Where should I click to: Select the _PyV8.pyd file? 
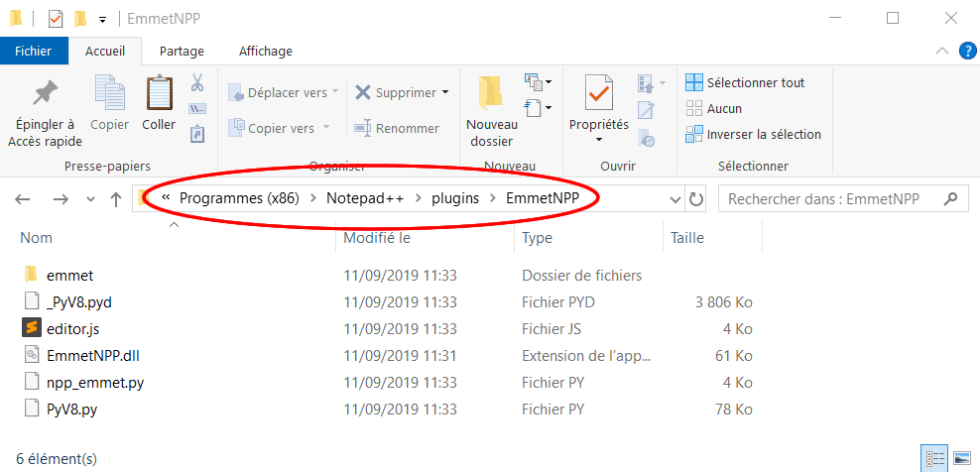pos(78,302)
